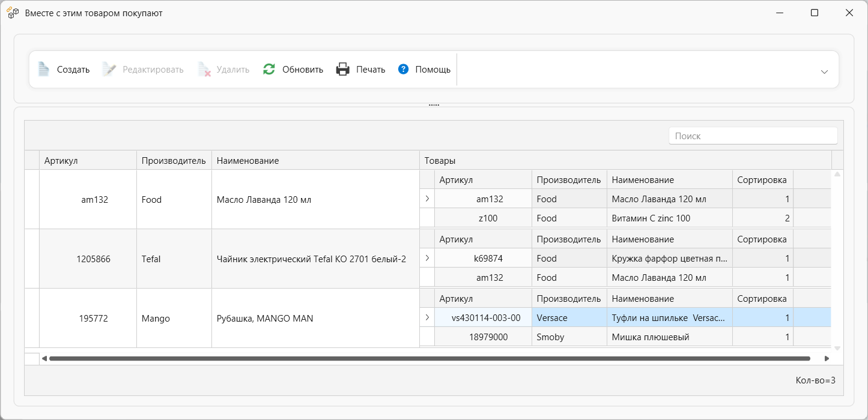Click the Туфли на шпильке Versac... cell

pos(669,318)
